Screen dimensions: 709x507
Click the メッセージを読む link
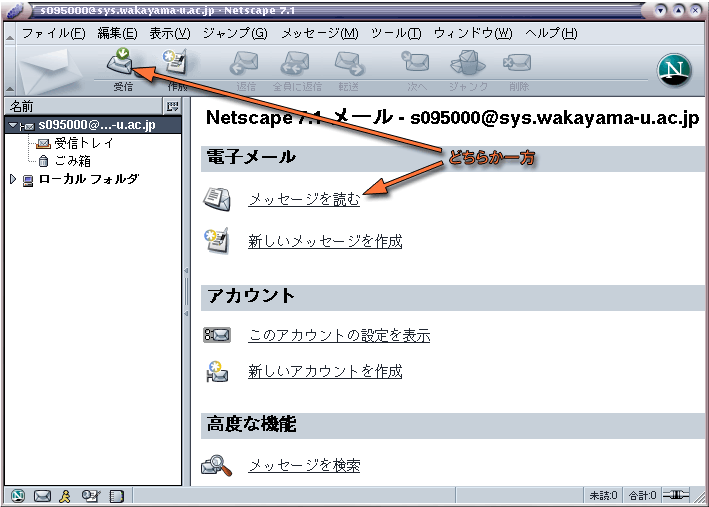click(304, 199)
